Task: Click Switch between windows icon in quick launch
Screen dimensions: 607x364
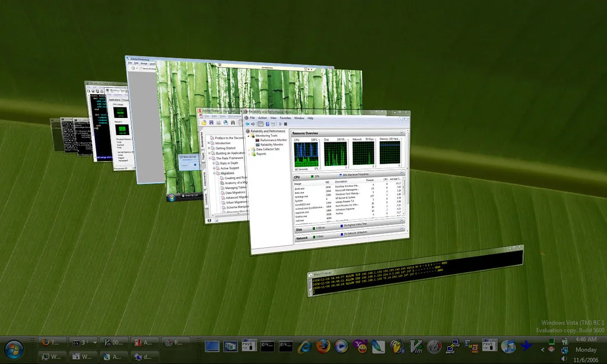Action: click(x=230, y=346)
